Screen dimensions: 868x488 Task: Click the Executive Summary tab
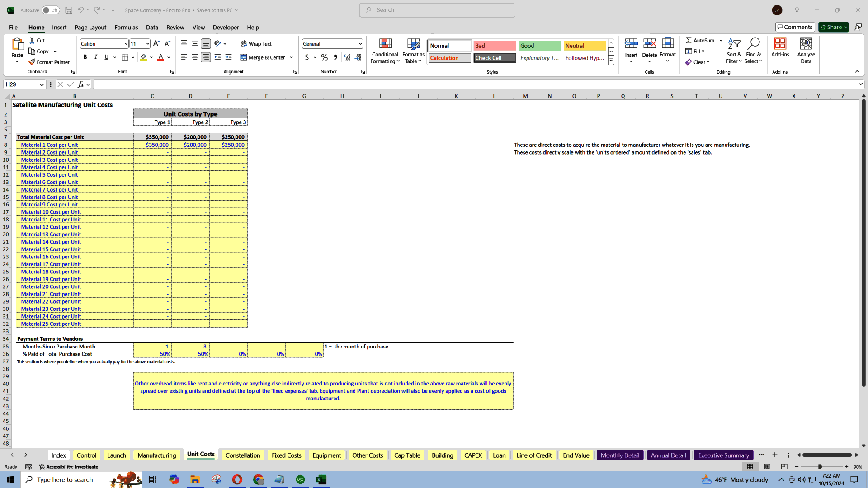[x=724, y=455]
